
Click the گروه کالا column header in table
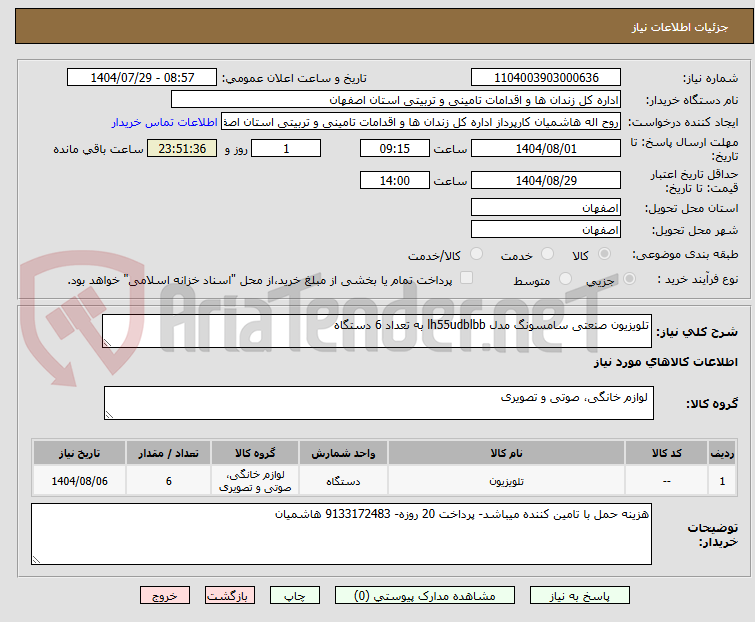tap(255, 453)
